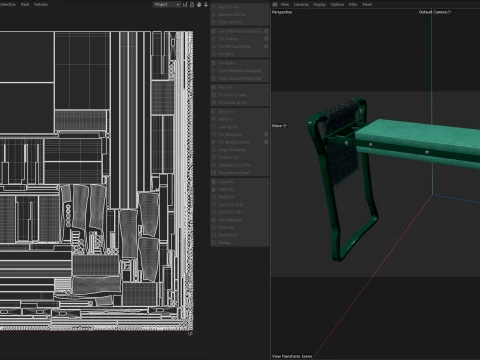Run the UV Rectangularize command

pyautogui.click(x=237, y=142)
